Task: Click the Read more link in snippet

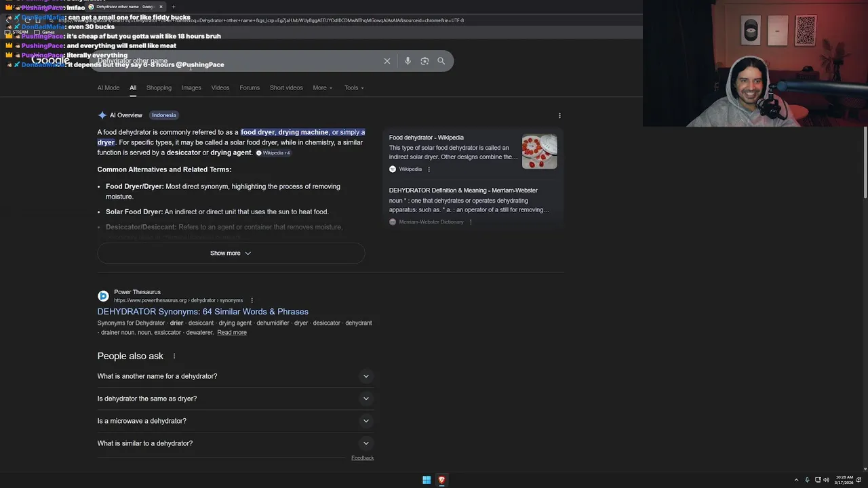Action: (x=232, y=333)
